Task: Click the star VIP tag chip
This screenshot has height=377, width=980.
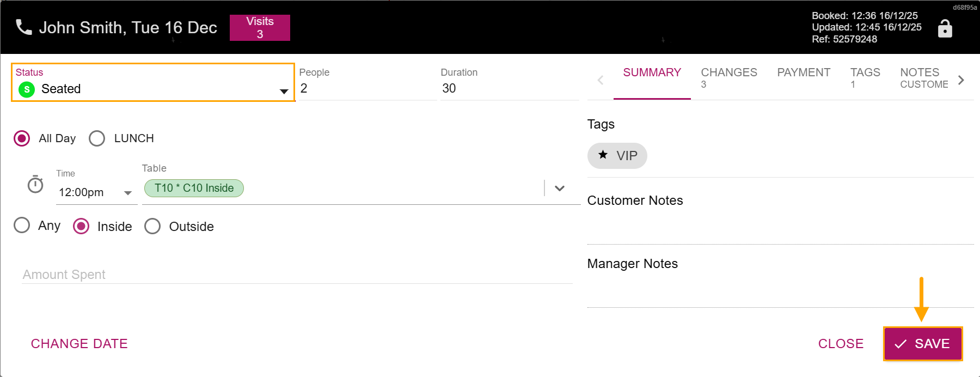Action: 617,156
